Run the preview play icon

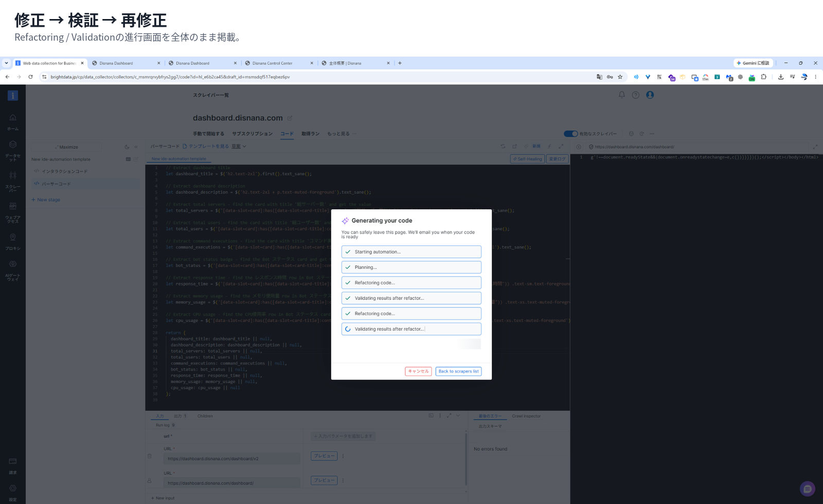point(579,147)
